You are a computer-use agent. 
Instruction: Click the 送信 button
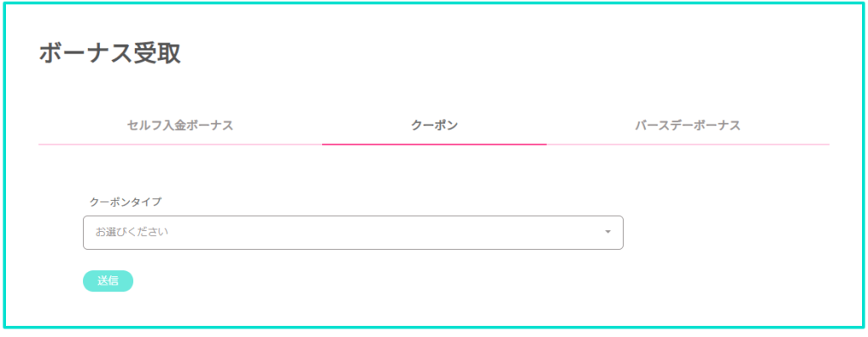[108, 281]
